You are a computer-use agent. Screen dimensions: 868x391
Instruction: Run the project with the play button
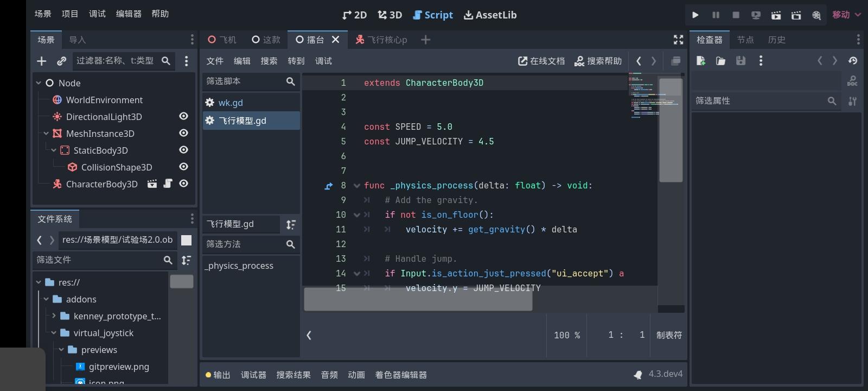coord(695,15)
